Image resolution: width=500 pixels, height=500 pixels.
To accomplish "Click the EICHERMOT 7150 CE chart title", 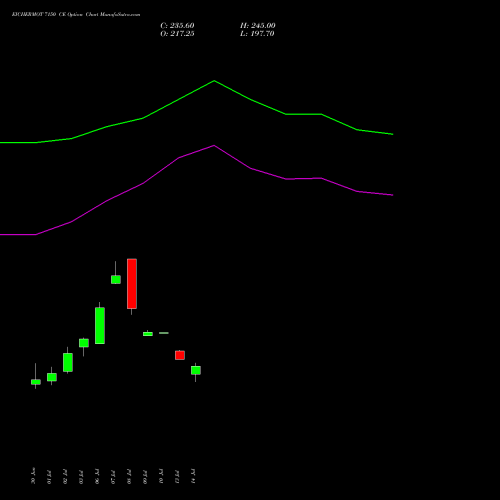I will [x=76, y=15].
